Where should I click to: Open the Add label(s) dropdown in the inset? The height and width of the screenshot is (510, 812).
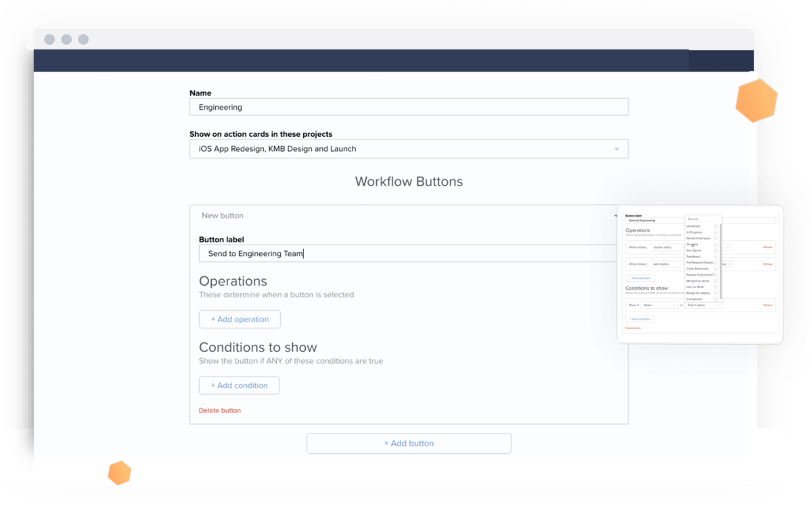point(667,264)
